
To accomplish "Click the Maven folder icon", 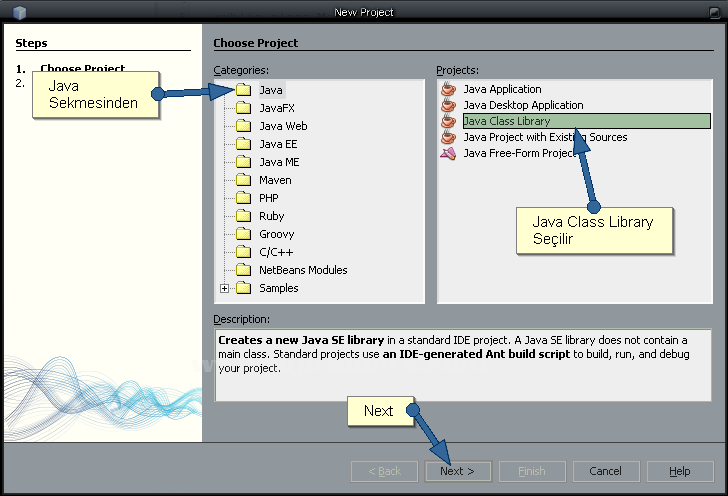I will click(243, 180).
